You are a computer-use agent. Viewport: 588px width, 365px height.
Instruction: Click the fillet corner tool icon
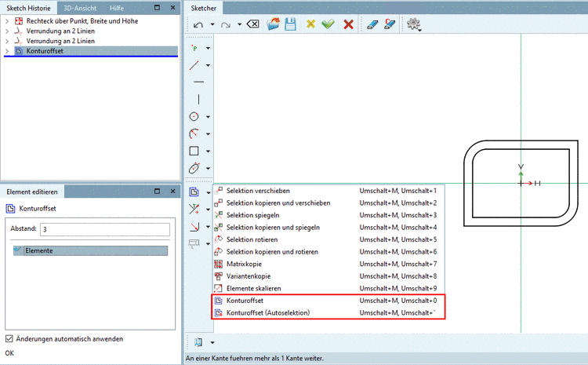pos(194,226)
